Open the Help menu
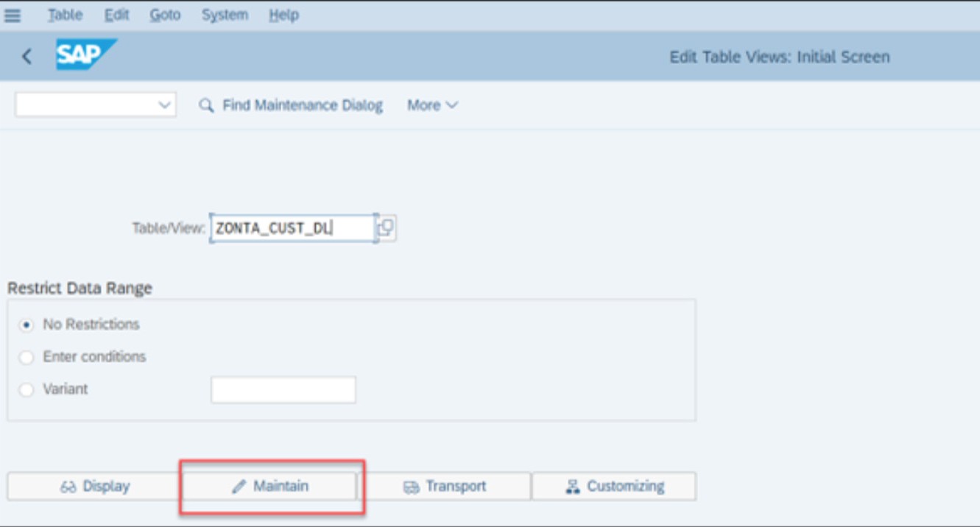This screenshot has height=527, width=980. pyautogui.click(x=283, y=15)
